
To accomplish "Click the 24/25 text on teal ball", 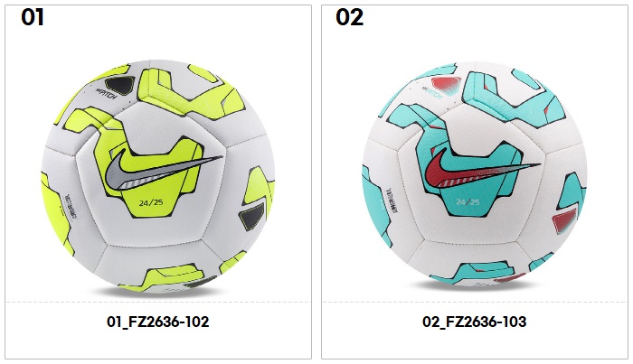I will coord(468,202).
